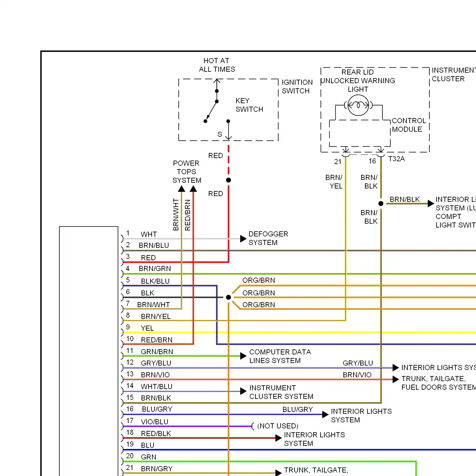Click the BRN/WHT label on pin 7
Viewport: 476px width, 476px height.
(154, 305)
